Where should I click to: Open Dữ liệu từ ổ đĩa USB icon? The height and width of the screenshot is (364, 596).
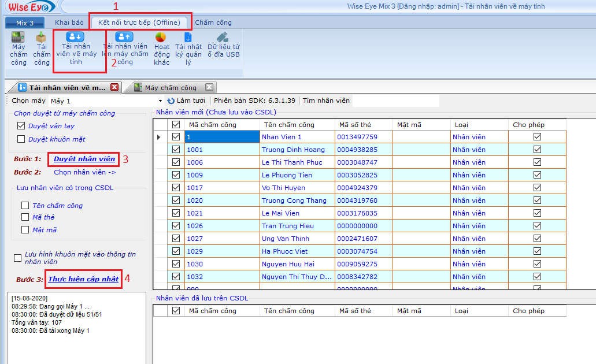tap(223, 38)
